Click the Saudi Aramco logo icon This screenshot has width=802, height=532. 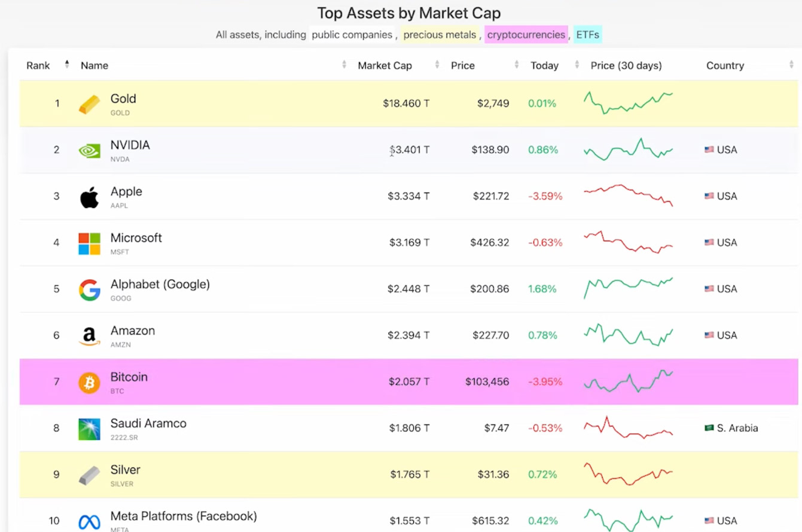90,429
